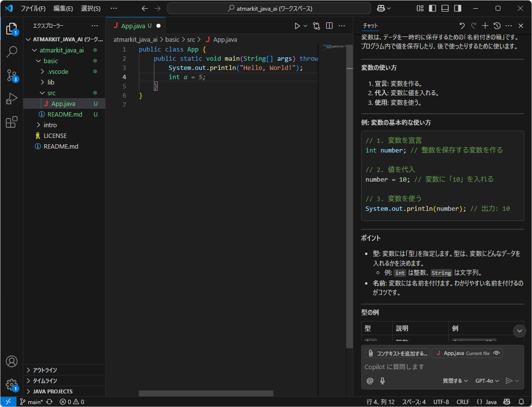Toggle the primary sidebar layout icon
Screen dimensions: 532x407
point(432,8)
